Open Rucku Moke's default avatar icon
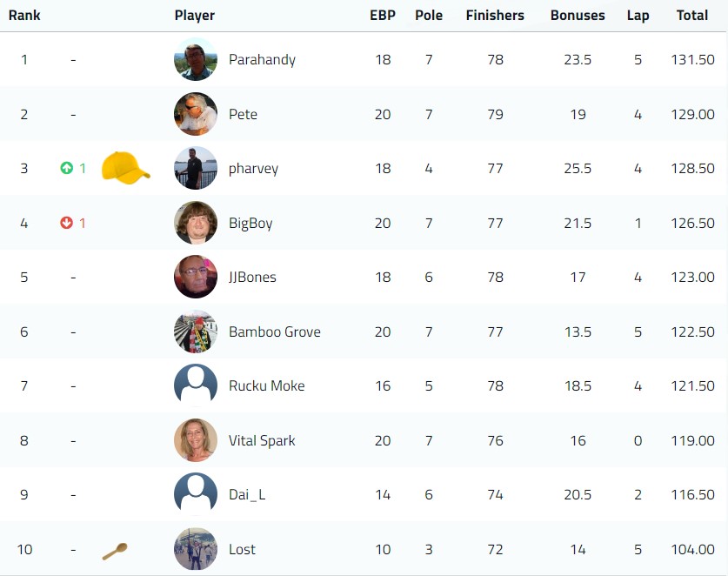The width and height of the screenshot is (728, 576). 196,385
